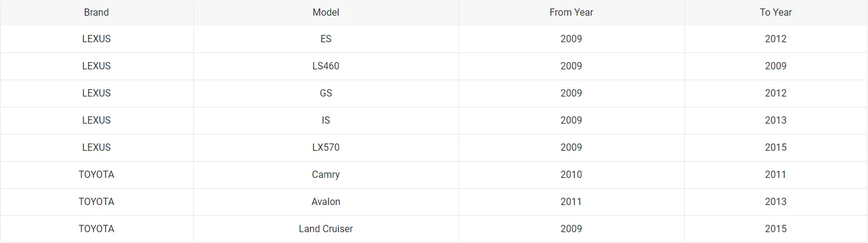Select the Land Cruiser model cell
This screenshot has height=243, width=868.
[x=326, y=229]
